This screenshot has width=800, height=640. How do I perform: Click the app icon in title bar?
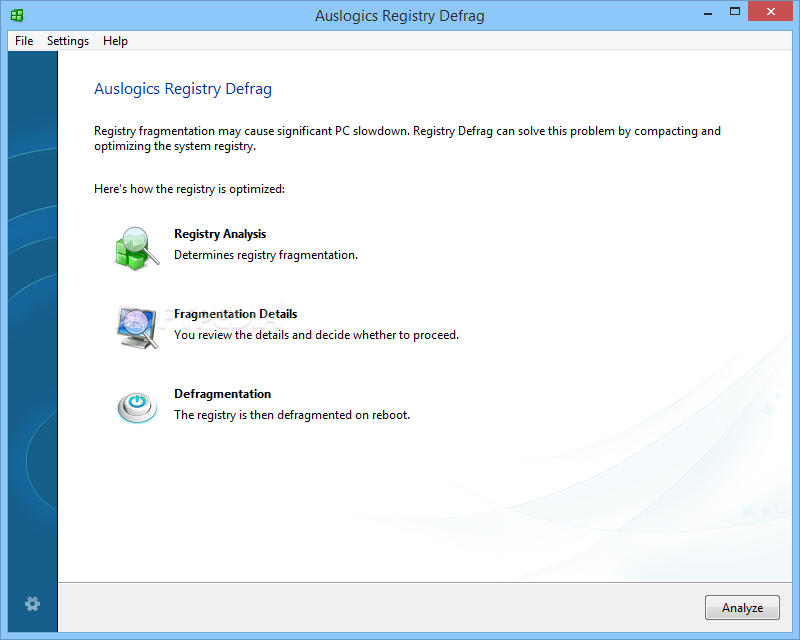tap(17, 15)
